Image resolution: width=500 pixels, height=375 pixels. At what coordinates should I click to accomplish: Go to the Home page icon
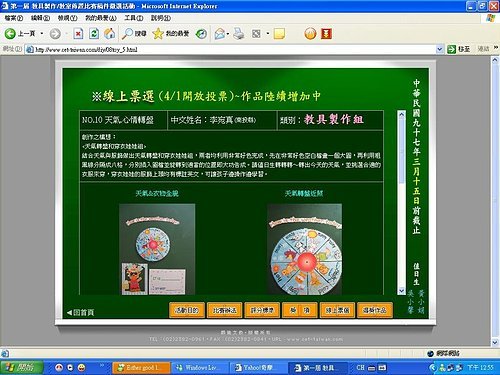pos(109,34)
